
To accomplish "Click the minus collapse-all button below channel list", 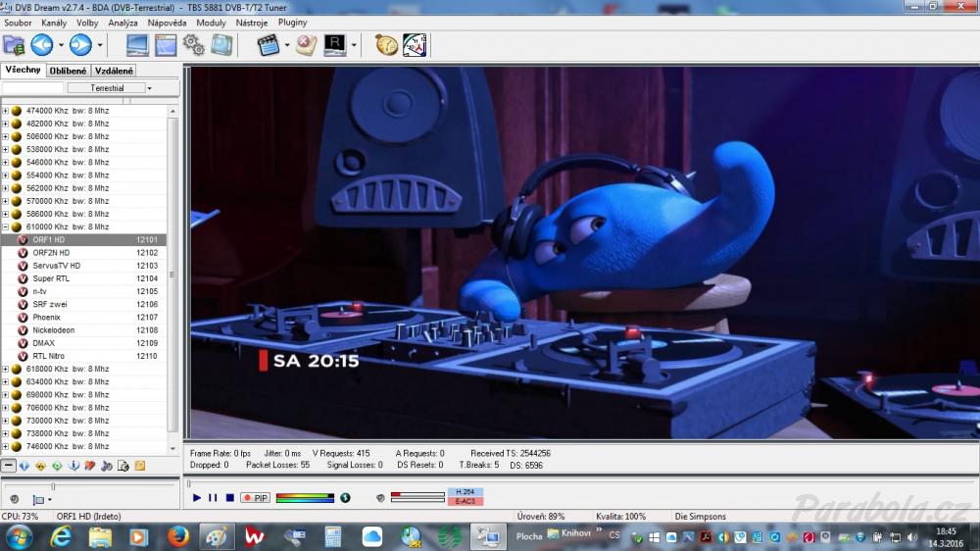I will pos(8,466).
